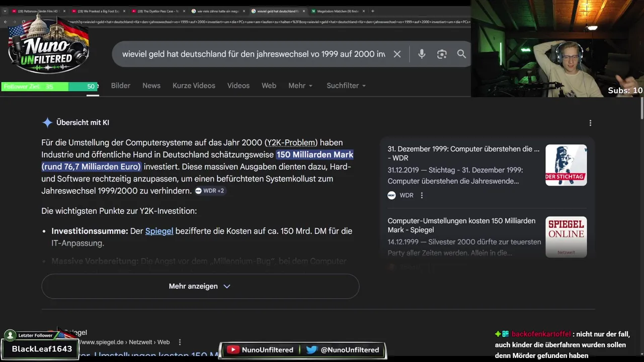This screenshot has height=362, width=644.
Task: Open Spiegel result Computer-Umstellungen kosten 150 Milliarden
Action: pyautogui.click(x=461, y=225)
